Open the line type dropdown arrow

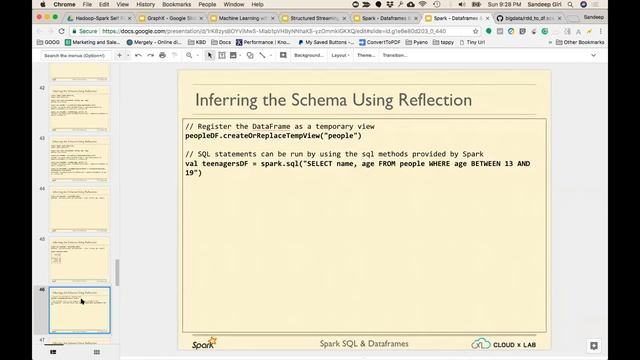pos(271,55)
